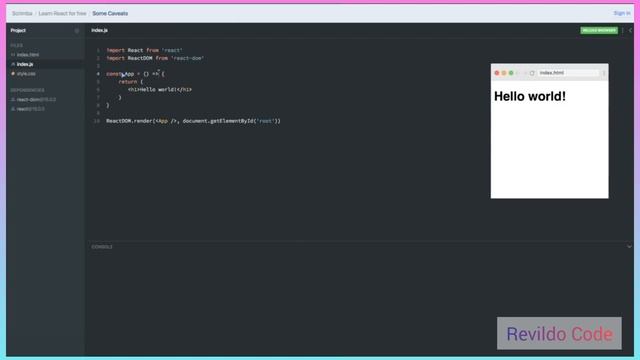The image size is (640, 360).
Task: Click the Scrimba breadcrumb link
Action: tap(22, 13)
